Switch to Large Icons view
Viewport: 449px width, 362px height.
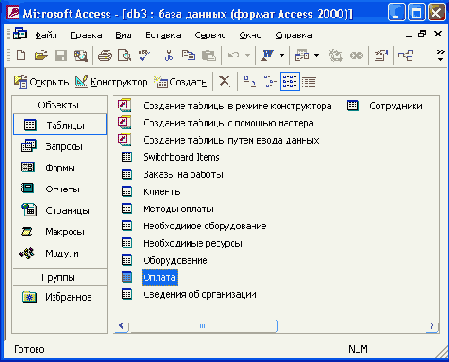249,81
